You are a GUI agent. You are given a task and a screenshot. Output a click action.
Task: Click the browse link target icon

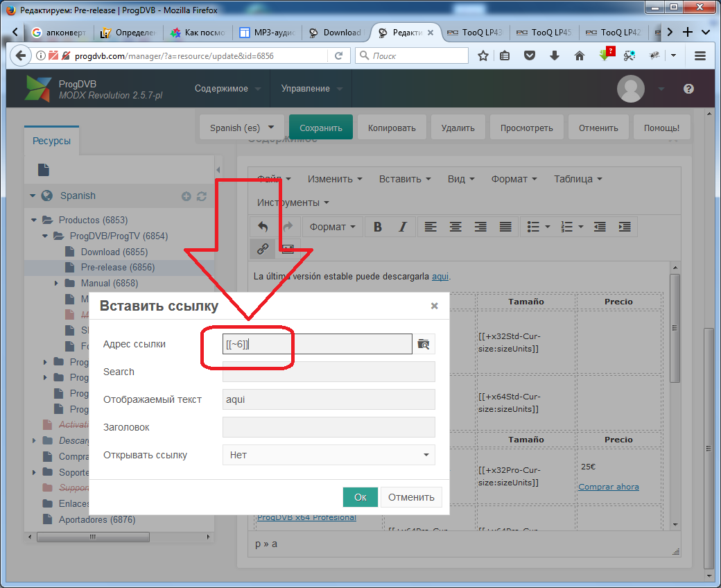point(424,344)
